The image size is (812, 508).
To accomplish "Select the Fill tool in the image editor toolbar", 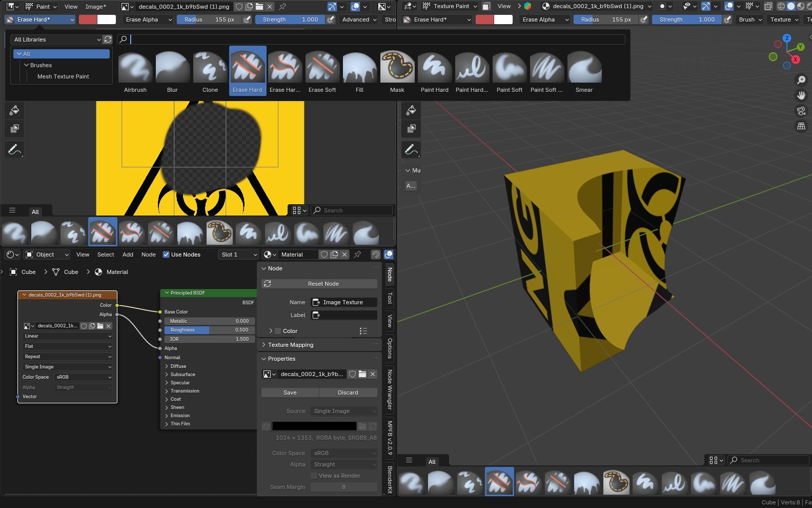I will click(14, 110).
